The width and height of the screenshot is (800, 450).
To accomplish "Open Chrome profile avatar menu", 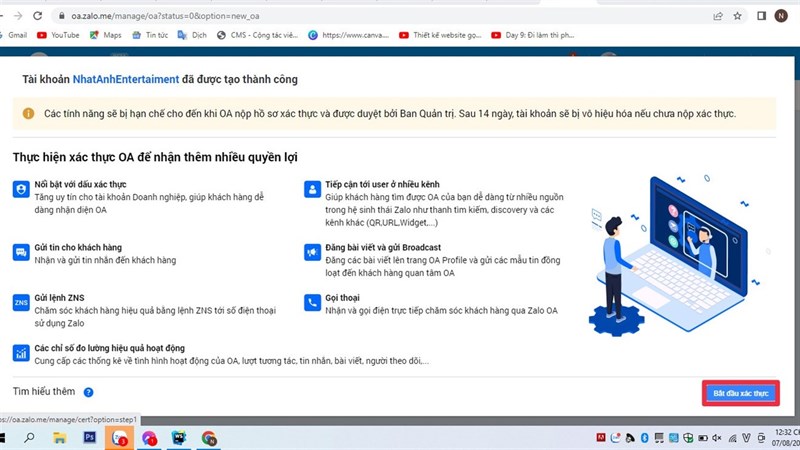I will [780, 16].
